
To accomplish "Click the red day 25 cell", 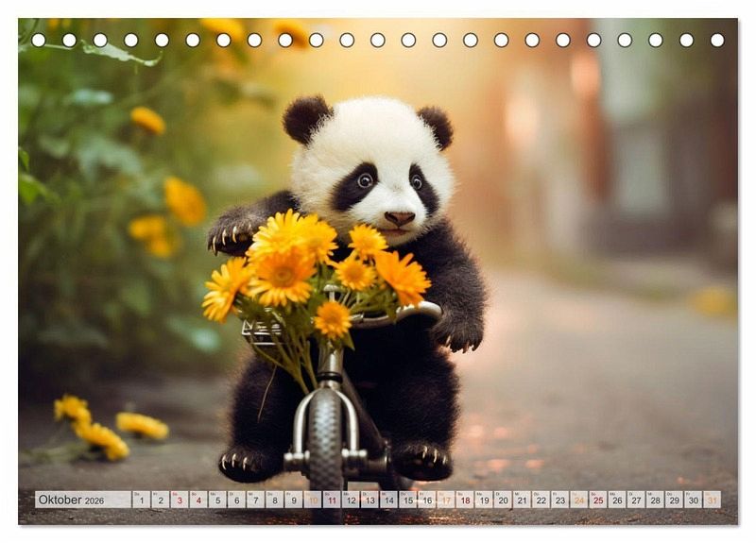I will click(598, 500).
